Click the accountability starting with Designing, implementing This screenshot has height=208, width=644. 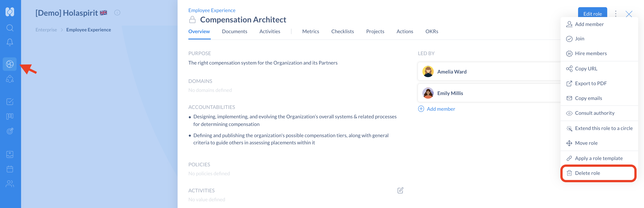[x=295, y=120]
